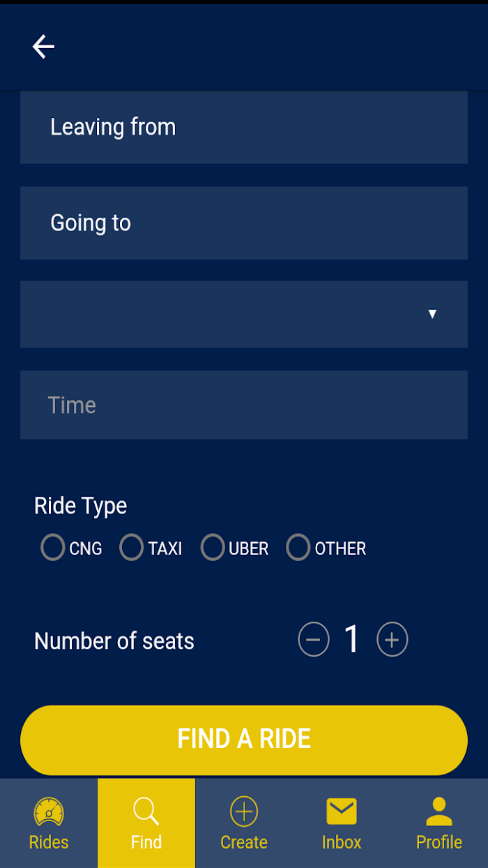Increase number of seats with plus
This screenshot has height=868, width=488.
[x=392, y=640]
